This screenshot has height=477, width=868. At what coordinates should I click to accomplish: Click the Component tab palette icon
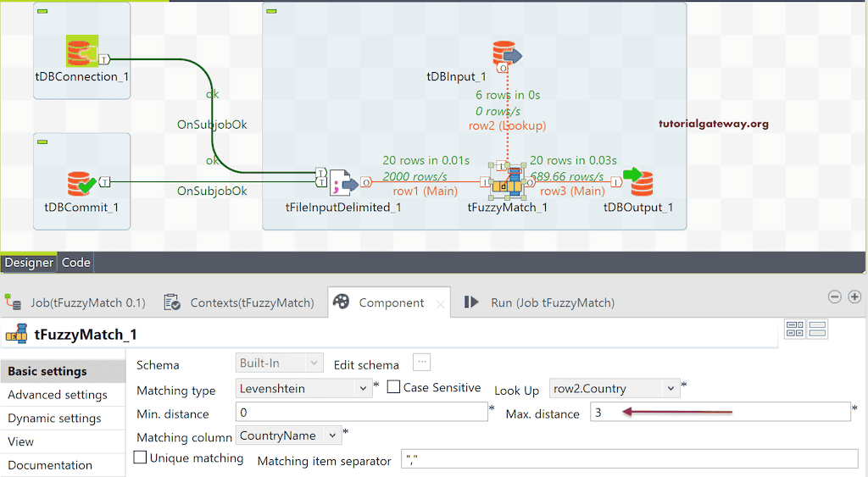click(x=341, y=302)
